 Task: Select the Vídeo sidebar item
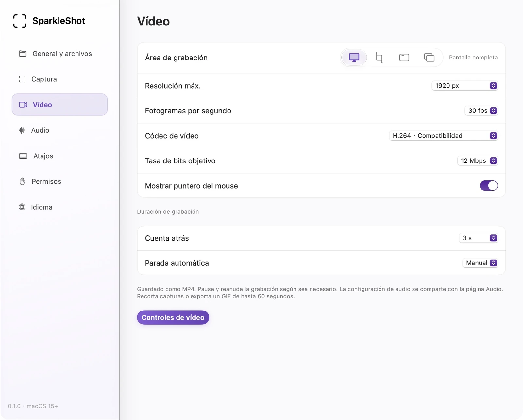click(59, 105)
